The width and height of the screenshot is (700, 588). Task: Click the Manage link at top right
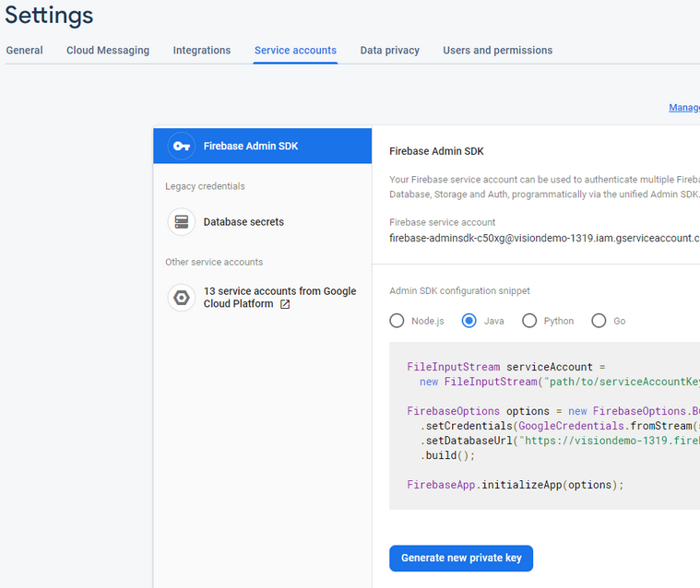(683, 108)
